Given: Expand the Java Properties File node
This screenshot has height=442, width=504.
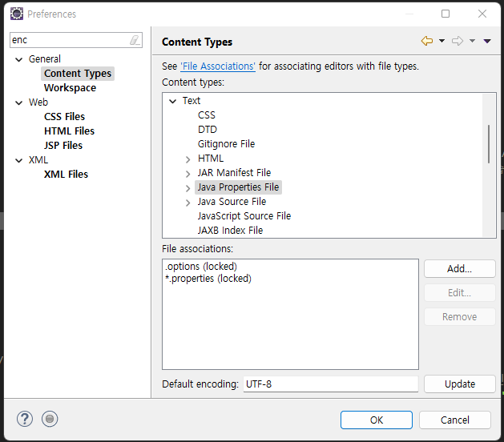Looking at the screenshot, I should tap(188, 188).
